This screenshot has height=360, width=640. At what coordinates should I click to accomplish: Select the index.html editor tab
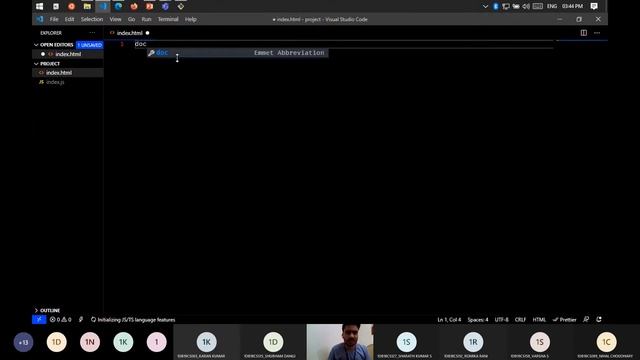(130, 33)
